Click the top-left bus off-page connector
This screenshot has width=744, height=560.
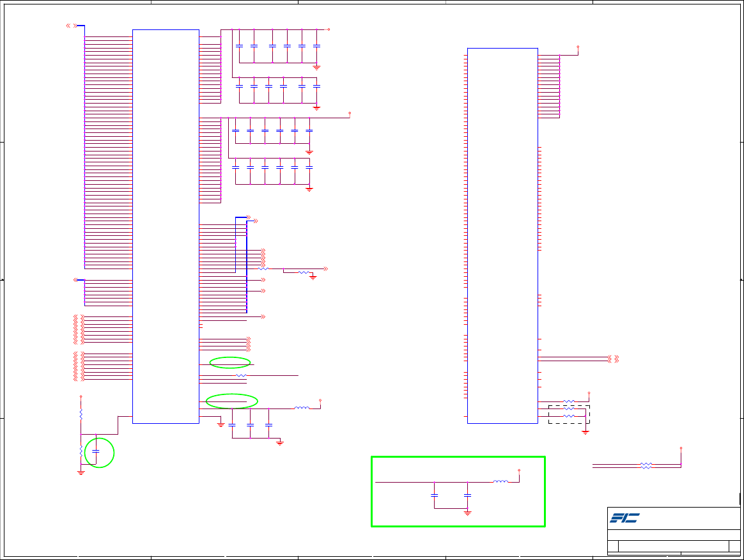coord(72,26)
